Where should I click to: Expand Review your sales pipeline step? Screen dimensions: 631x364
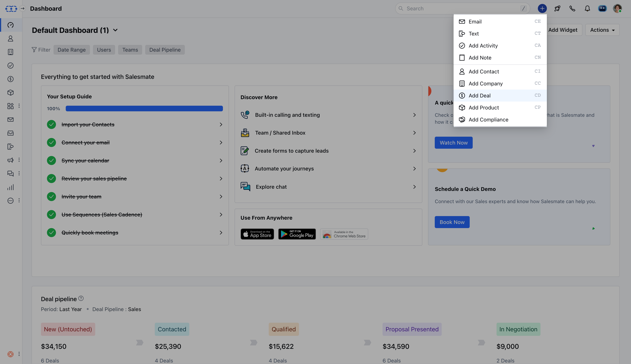[x=135, y=179]
